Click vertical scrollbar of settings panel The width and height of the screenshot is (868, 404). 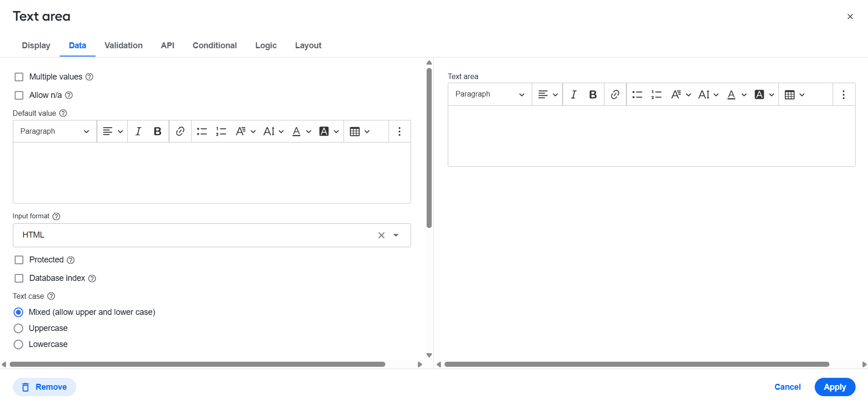coord(429,148)
